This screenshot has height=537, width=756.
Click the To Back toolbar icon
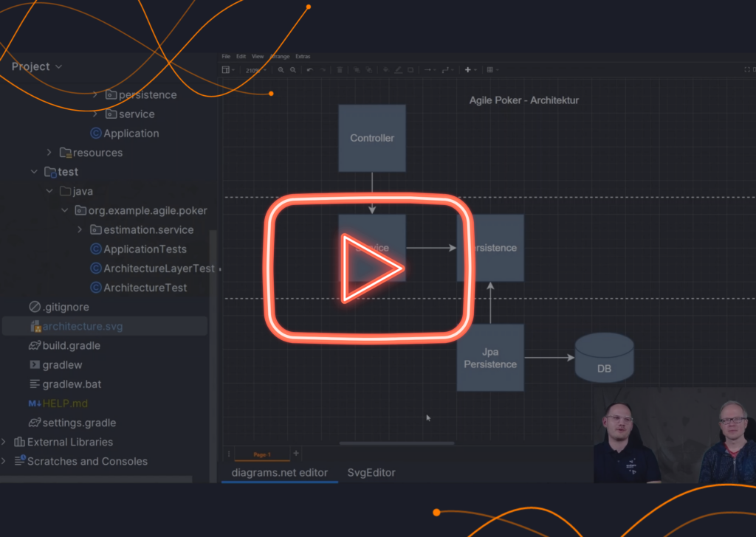tap(369, 70)
